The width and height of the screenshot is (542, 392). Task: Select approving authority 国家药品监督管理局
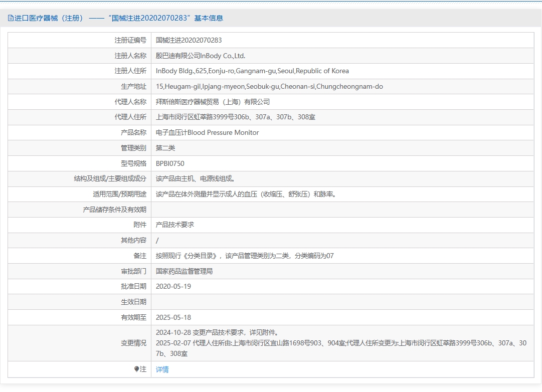(x=184, y=271)
